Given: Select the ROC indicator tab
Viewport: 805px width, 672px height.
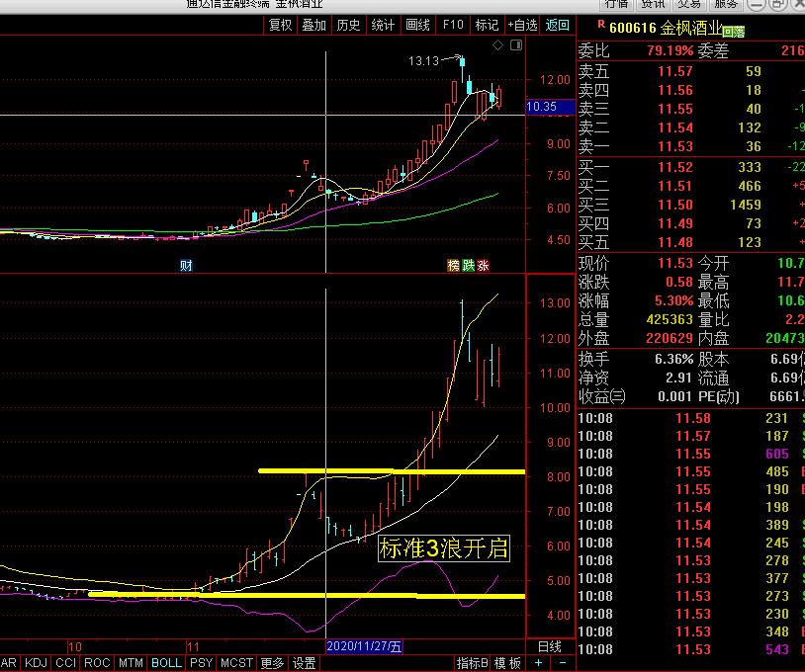Looking at the screenshot, I should pyautogui.click(x=97, y=663).
